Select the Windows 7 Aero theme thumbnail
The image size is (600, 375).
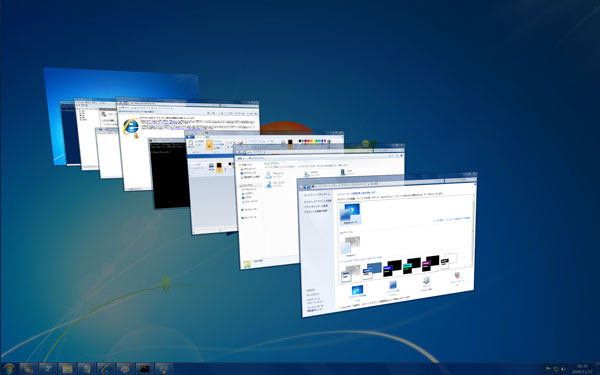tap(350, 245)
